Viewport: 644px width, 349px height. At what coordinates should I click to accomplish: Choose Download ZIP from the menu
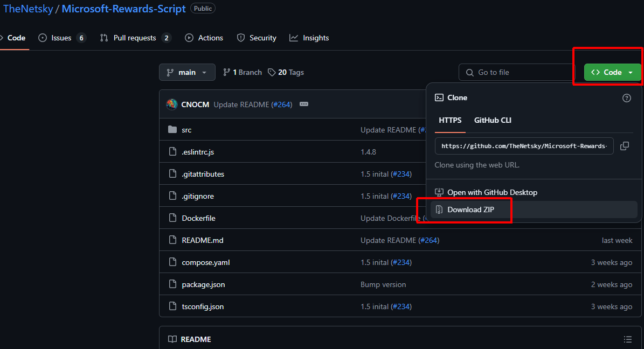(534, 210)
